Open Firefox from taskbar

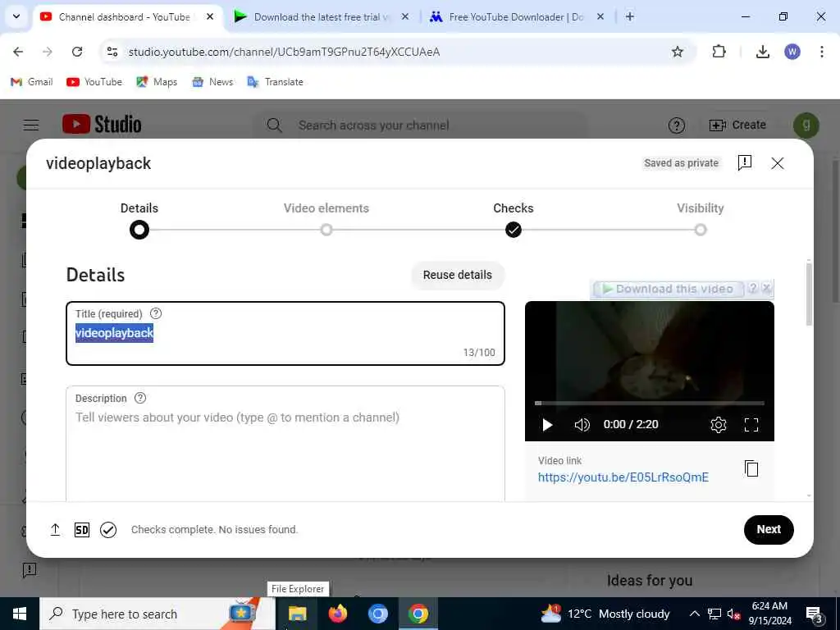pyautogui.click(x=337, y=614)
